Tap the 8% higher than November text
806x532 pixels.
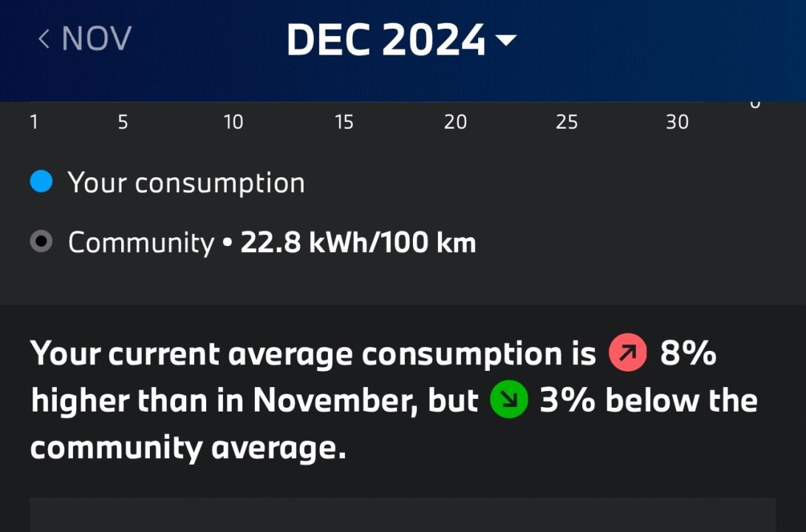688,354
